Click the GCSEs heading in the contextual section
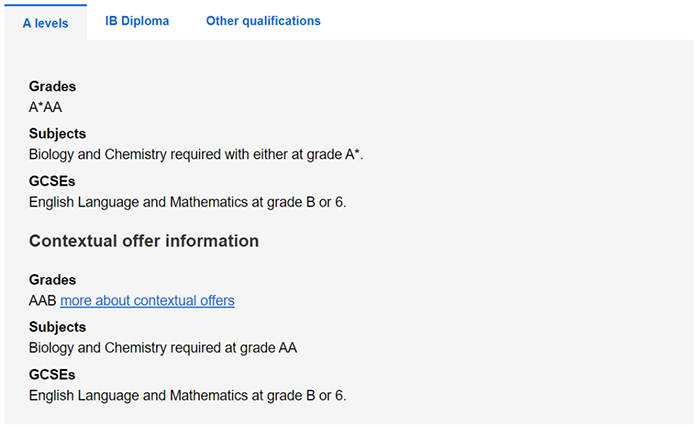 tap(52, 375)
